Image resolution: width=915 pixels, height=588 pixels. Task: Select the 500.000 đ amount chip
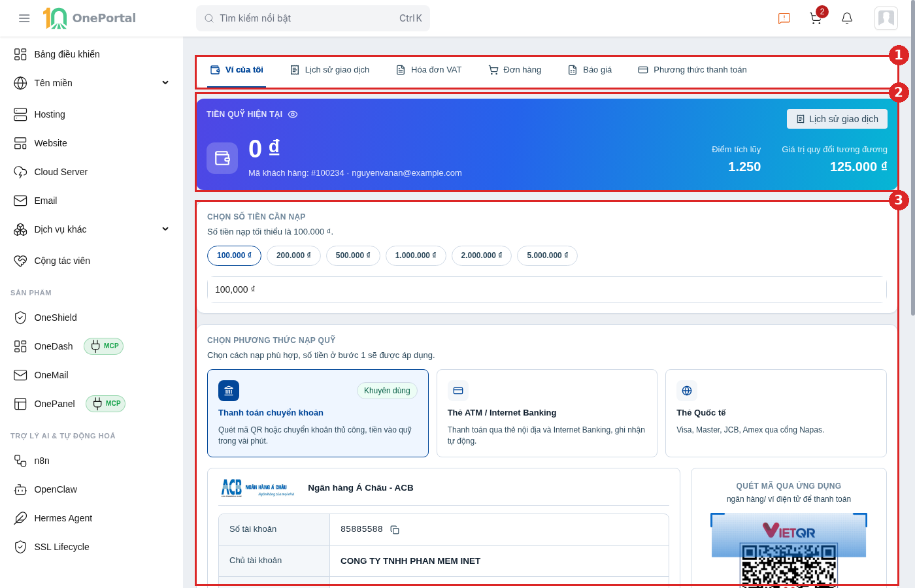click(353, 255)
